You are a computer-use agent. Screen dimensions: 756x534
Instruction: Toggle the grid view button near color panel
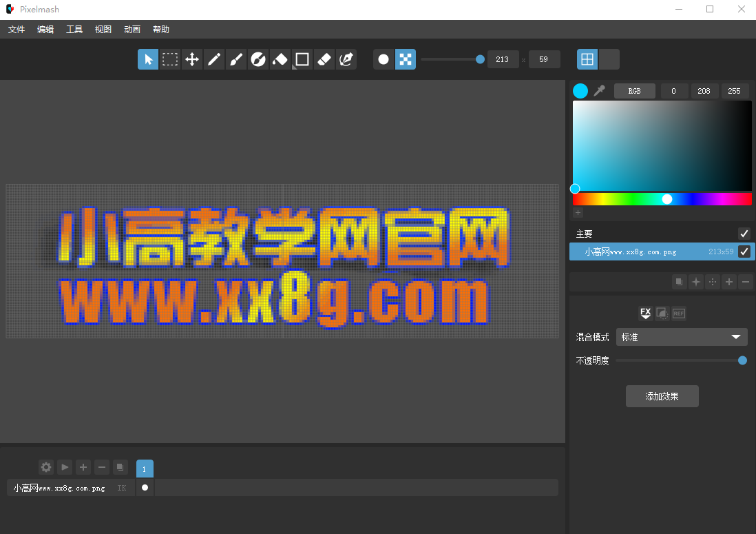tap(587, 59)
